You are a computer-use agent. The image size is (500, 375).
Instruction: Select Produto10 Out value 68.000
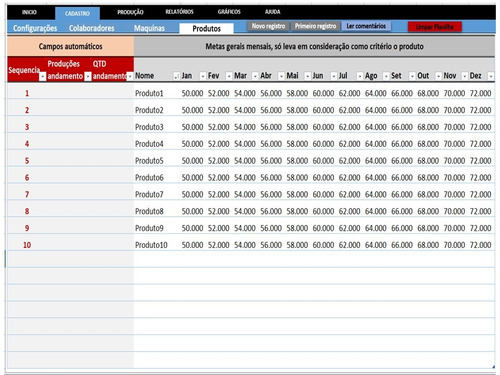[x=428, y=245]
